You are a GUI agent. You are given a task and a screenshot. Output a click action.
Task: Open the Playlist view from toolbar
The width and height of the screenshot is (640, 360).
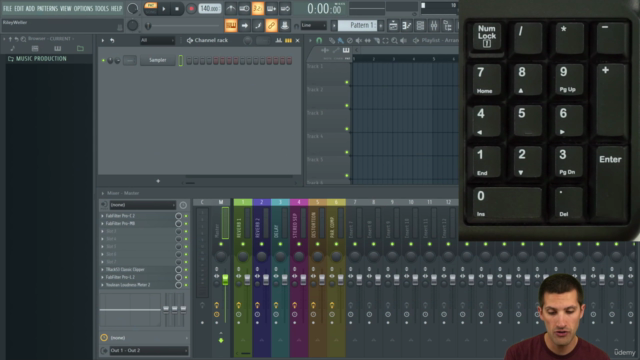tap(393, 26)
